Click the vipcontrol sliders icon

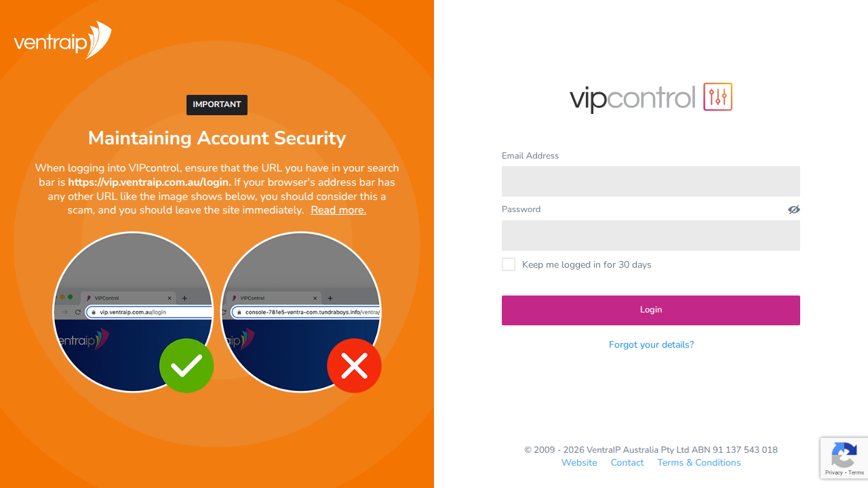pyautogui.click(x=717, y=97)
